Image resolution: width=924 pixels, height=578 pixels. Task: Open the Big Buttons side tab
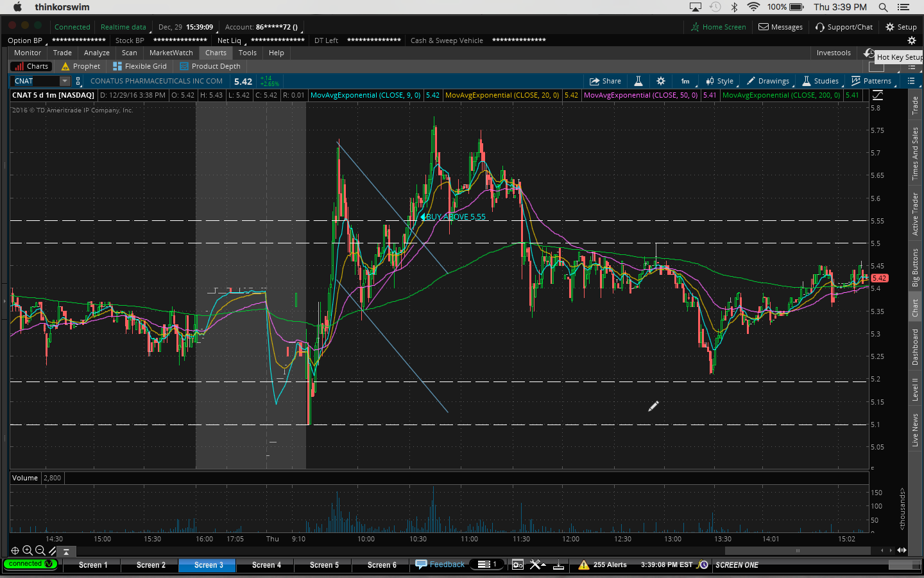point(915,267)
